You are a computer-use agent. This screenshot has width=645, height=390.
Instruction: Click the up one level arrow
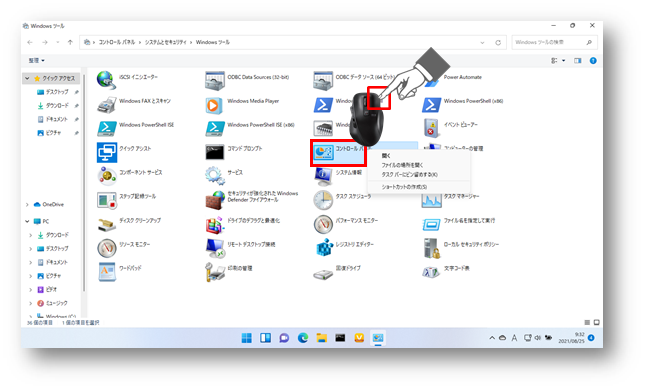pyautogui.click(x=70, y=42)
